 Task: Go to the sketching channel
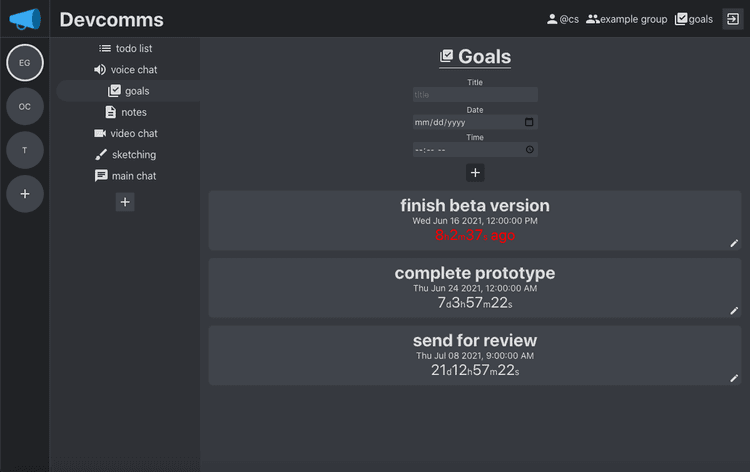coord(125,154)
